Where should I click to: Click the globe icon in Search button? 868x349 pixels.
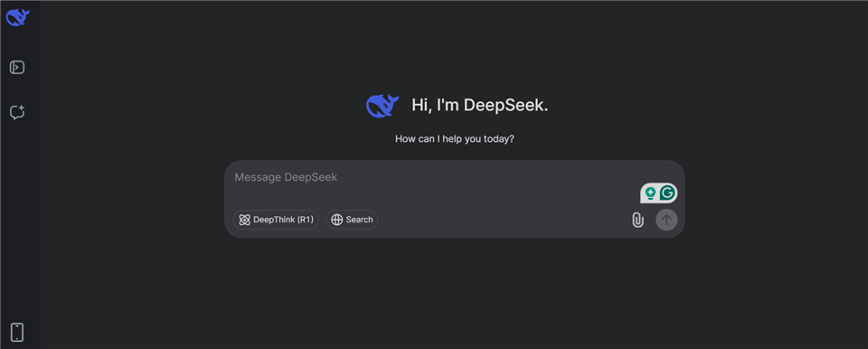[x=336, y=220]
